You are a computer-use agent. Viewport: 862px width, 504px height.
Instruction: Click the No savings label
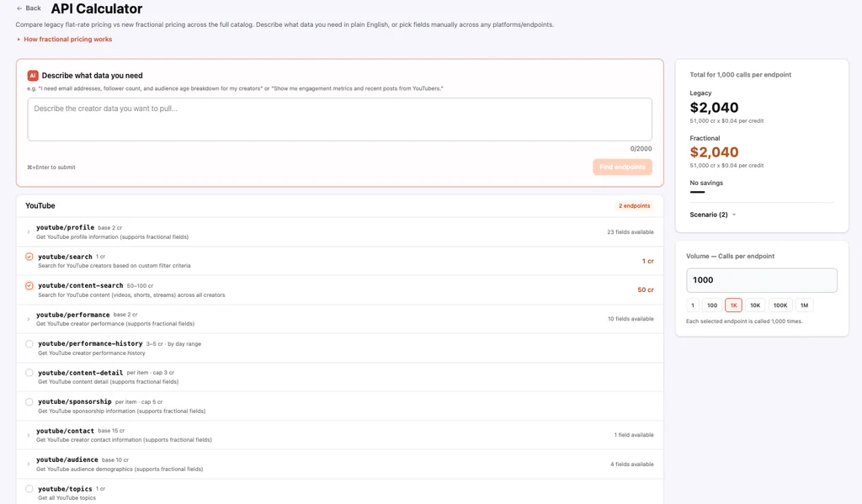[x=706, y=183]
